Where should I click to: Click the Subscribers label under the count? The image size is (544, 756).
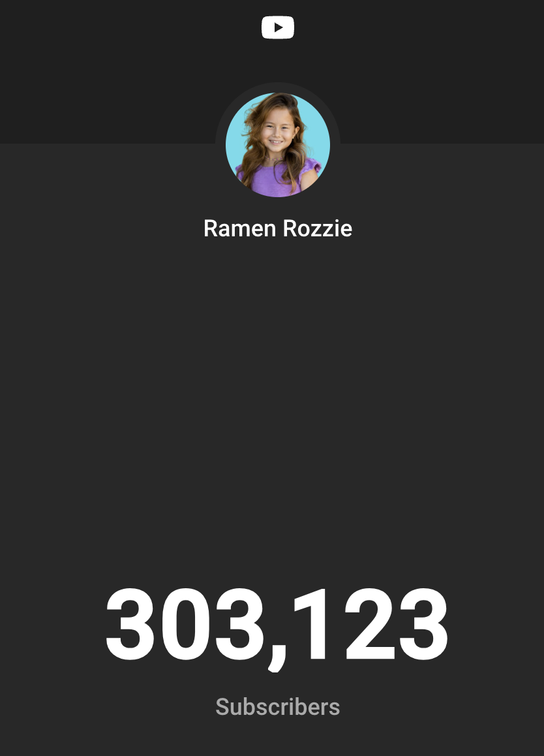277,707
